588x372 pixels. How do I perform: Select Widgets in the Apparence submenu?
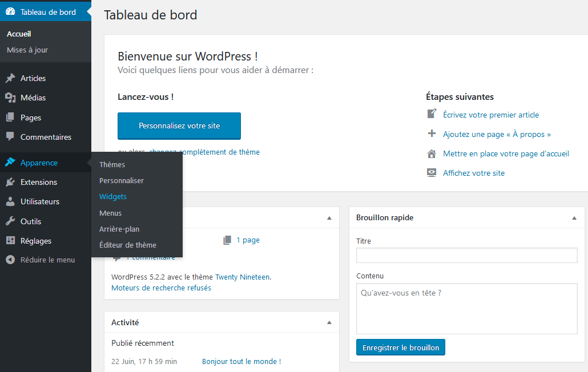(113, 197)
